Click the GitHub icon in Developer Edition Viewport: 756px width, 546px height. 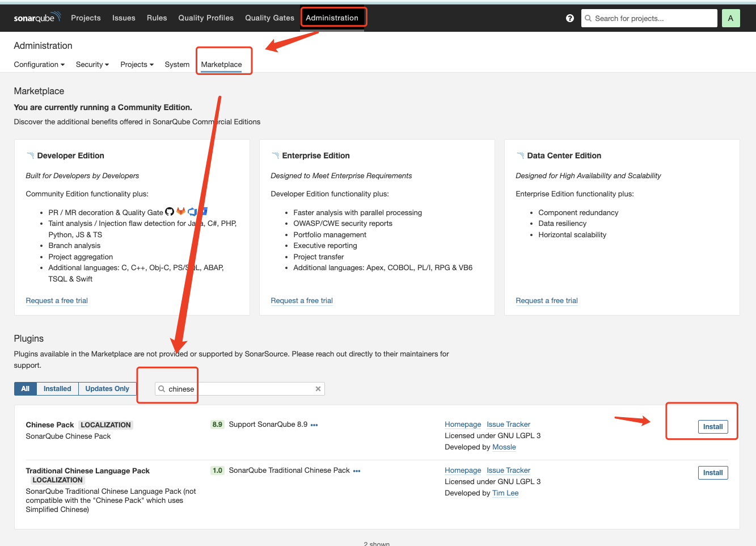(x=170, y=212)
